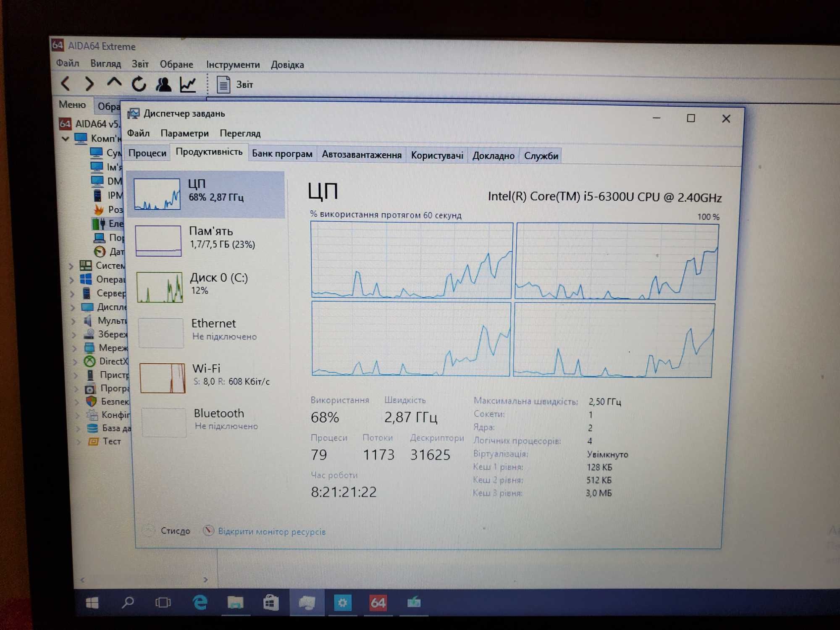This screenshot has height=630, width=840.
Task: Minimize the Task Manager window
Action: pos(656,118)
